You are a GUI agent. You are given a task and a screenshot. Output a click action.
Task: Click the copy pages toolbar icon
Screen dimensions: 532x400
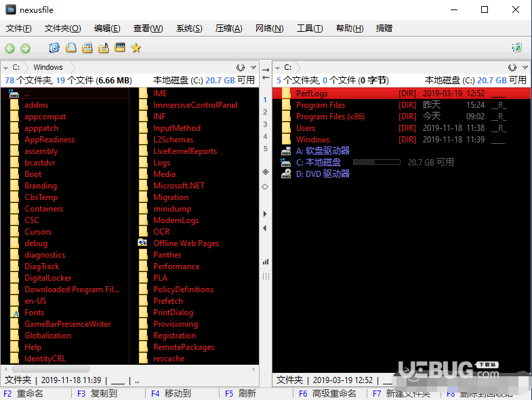tap(70, 48)
